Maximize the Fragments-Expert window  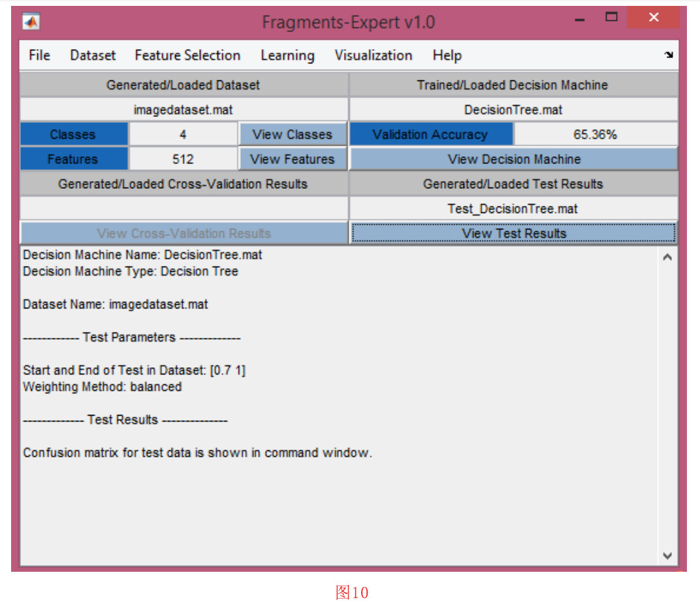click(x=611, y=18)
